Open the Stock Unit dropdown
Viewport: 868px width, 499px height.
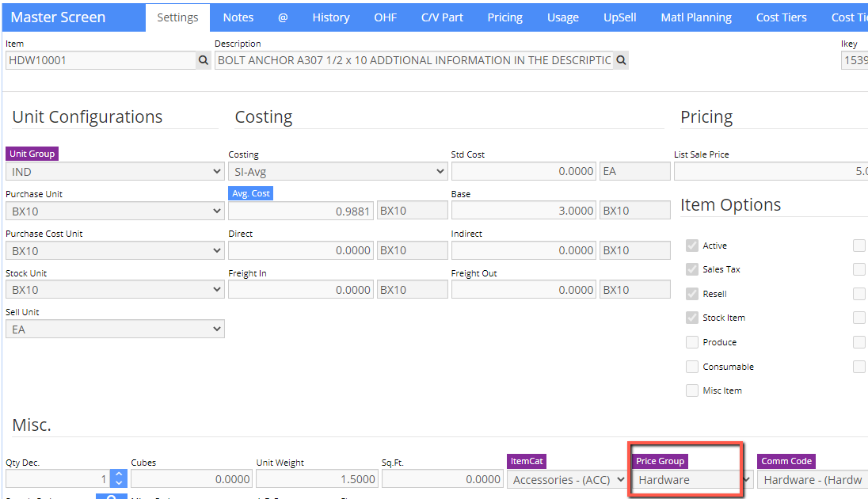pyautogui.click(x=115, y=290)
